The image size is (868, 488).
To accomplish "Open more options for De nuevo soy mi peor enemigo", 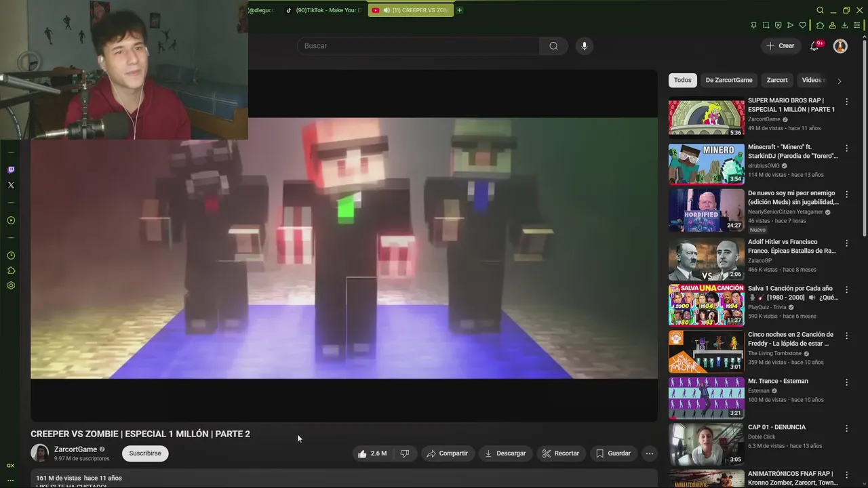I will 846,194.
